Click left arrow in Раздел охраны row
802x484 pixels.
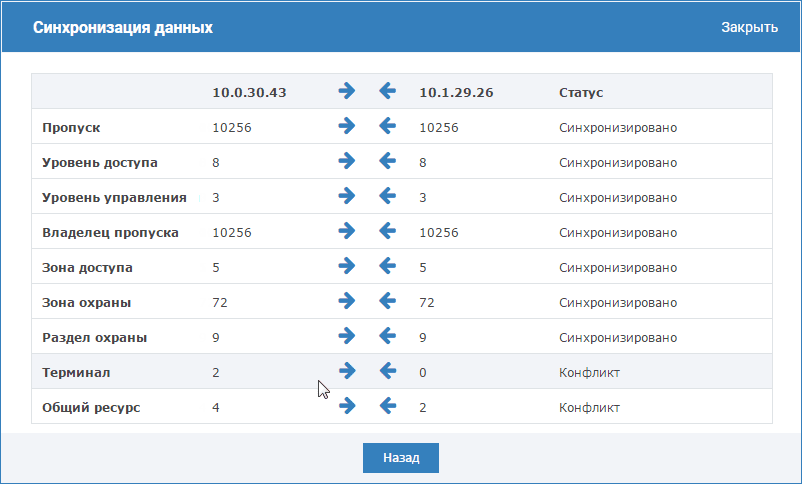coord(387,336)
